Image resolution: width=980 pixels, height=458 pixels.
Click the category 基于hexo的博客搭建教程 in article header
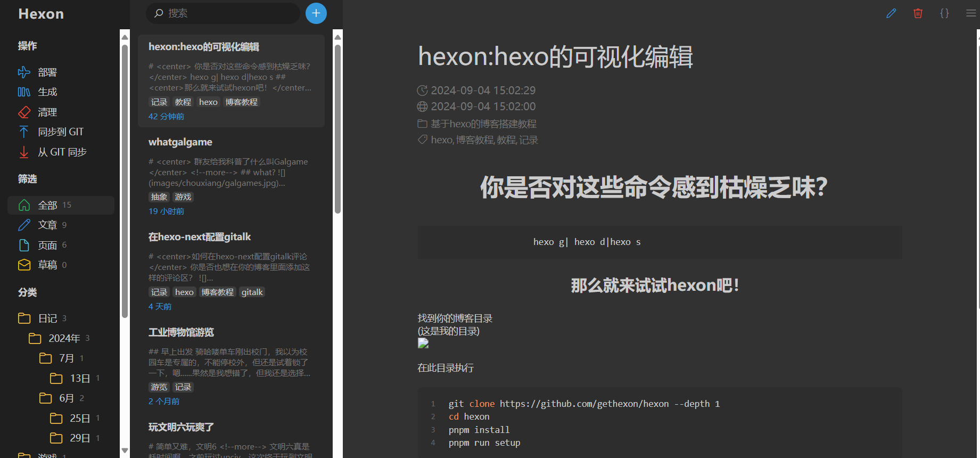(x=483, y=124)
